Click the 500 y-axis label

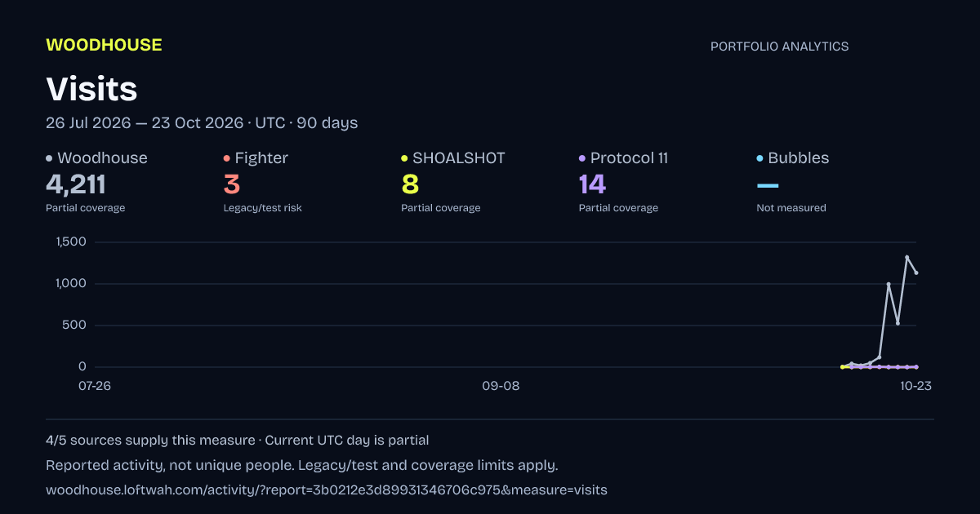76,325
